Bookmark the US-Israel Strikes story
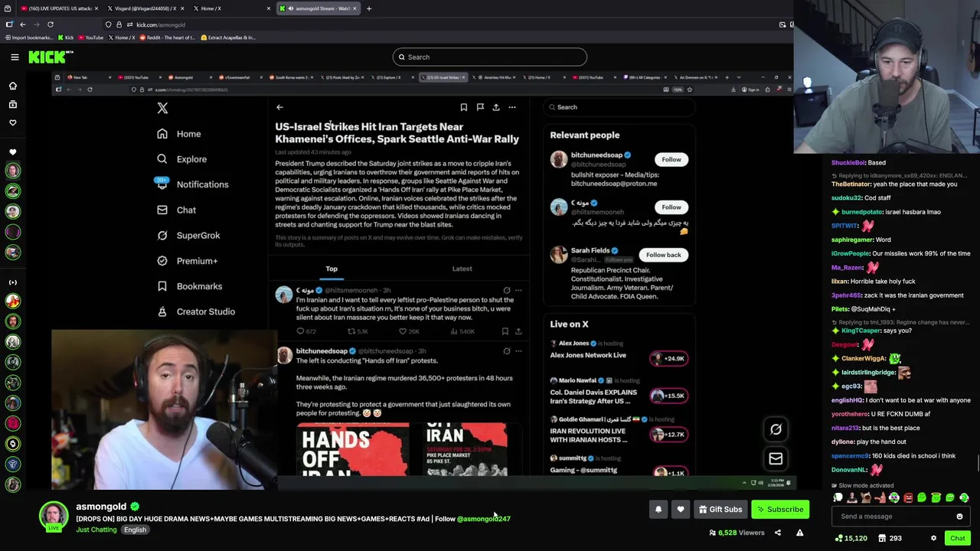This screenshot has width=980, height=551. (463, 107)
